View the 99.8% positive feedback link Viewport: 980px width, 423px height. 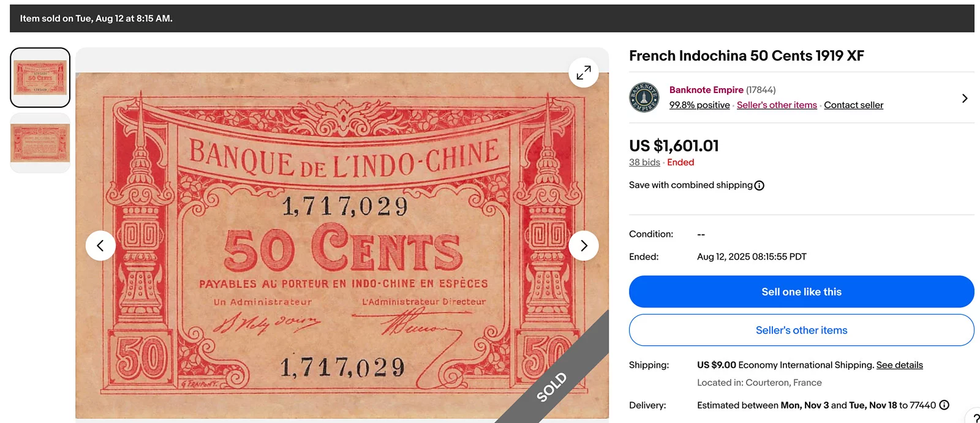tap(699, 105)
